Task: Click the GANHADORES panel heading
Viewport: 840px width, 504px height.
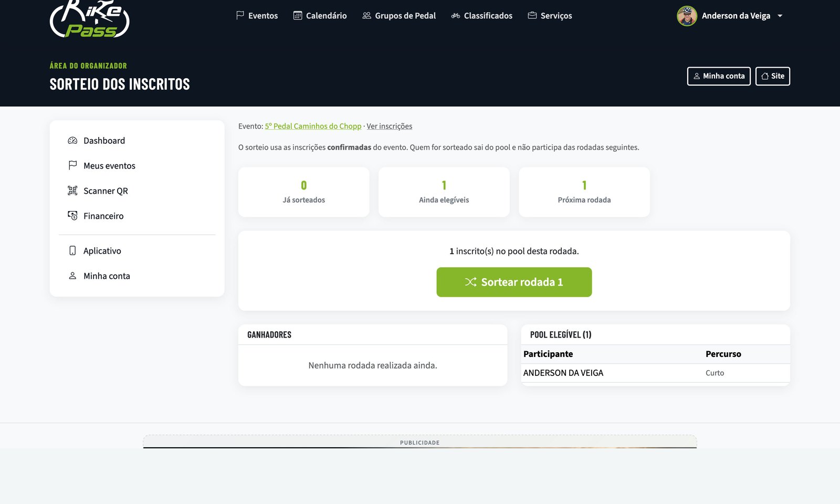Action: coord(269,334)
